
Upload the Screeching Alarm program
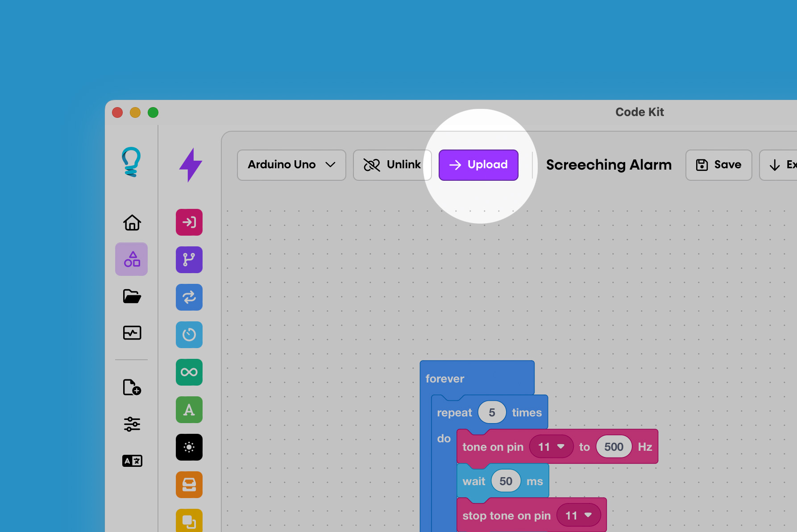click(478, 165)
